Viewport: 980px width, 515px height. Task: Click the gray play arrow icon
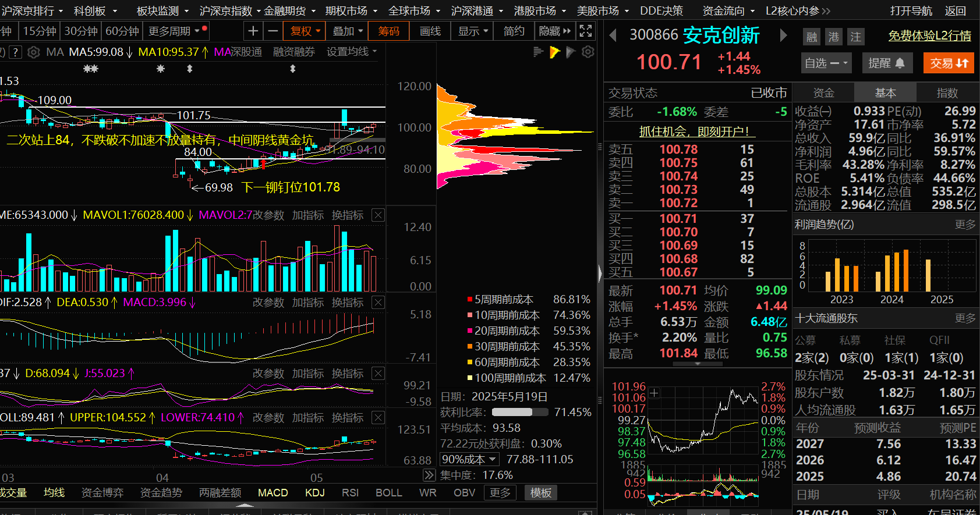coord(571,52)
